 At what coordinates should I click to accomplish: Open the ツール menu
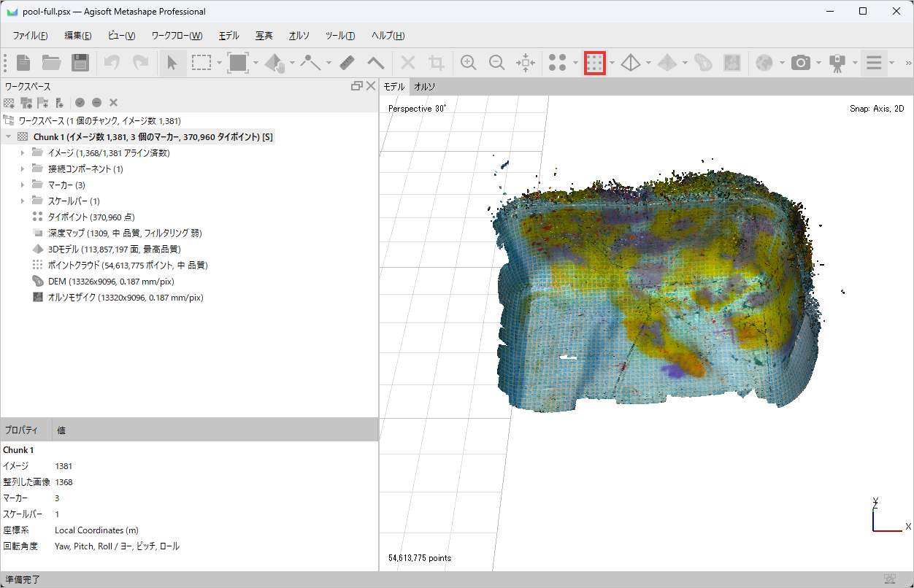(340, 36)
